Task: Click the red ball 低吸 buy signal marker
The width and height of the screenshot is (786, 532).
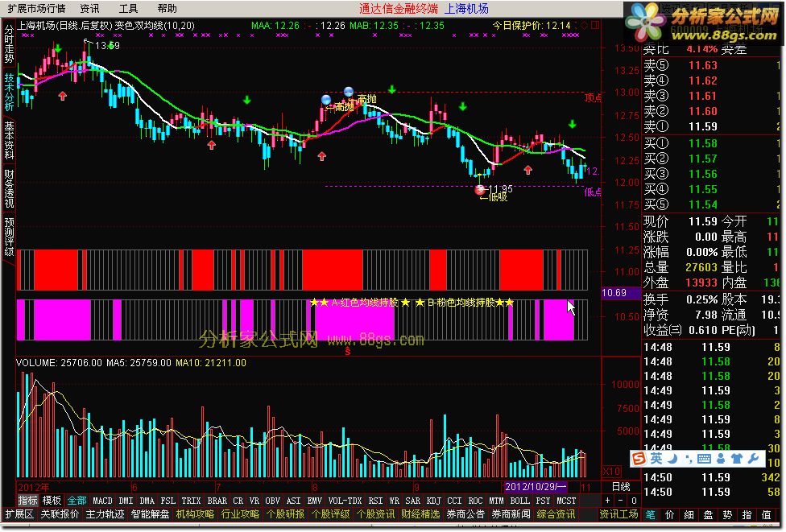Action: pos(480,189)
